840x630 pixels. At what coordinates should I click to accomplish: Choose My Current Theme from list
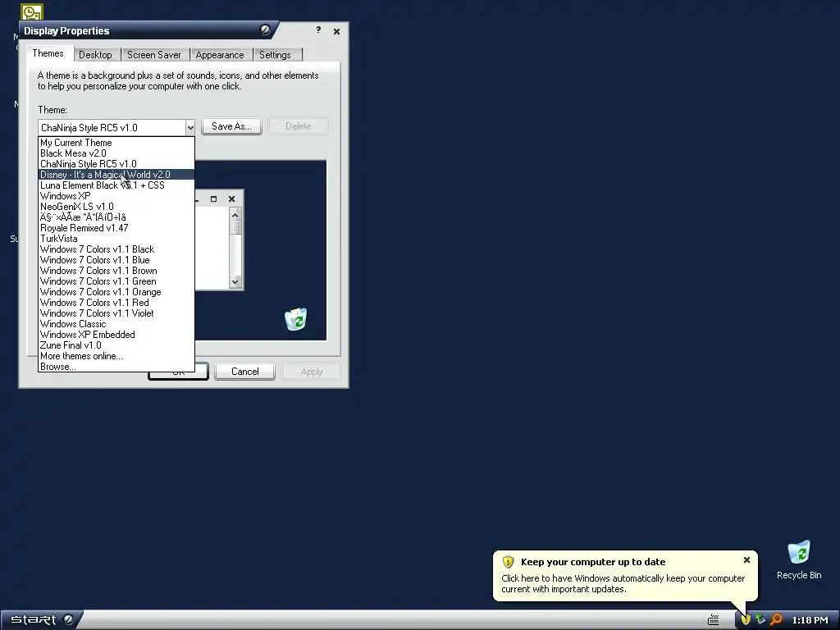click(116, 143)
